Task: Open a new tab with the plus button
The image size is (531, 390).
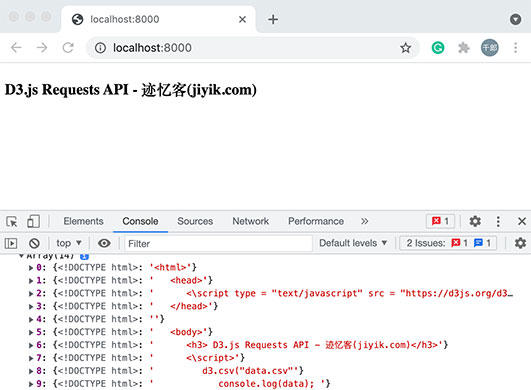Action: (x=273, y=19)
